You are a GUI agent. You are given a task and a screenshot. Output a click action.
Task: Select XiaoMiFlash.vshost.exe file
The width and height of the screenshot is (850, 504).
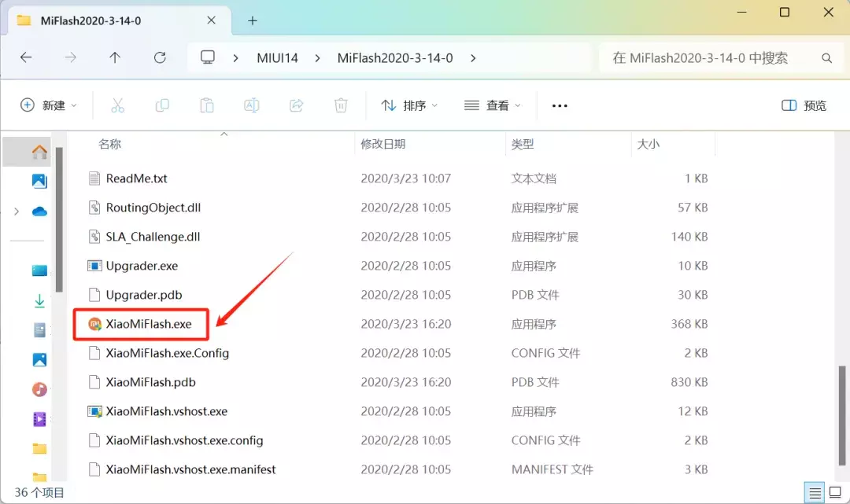(x=166, y=411)
